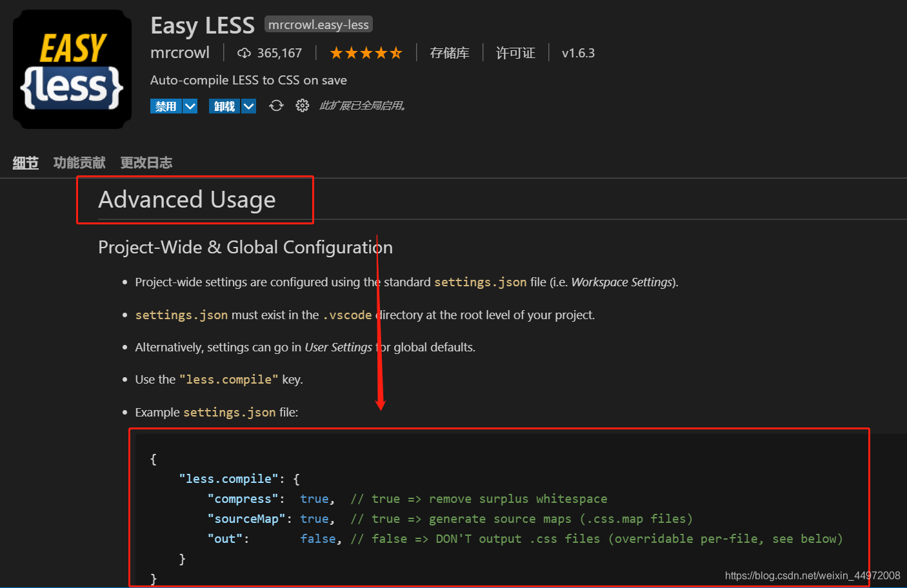This screenshot has height=588, width=907.
Task: Click the .vscode inline code text
Action: click(347, 315)
